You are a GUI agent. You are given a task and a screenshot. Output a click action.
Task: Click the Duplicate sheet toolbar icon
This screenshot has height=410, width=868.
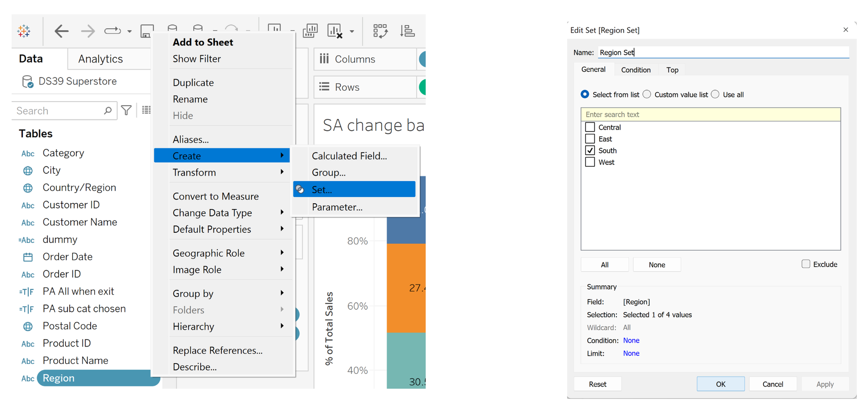coord(310,31)
